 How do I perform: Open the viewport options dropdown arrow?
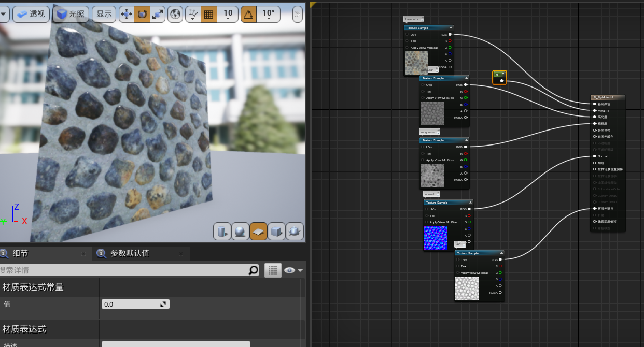pyautogui.click(x=4, y=15)
